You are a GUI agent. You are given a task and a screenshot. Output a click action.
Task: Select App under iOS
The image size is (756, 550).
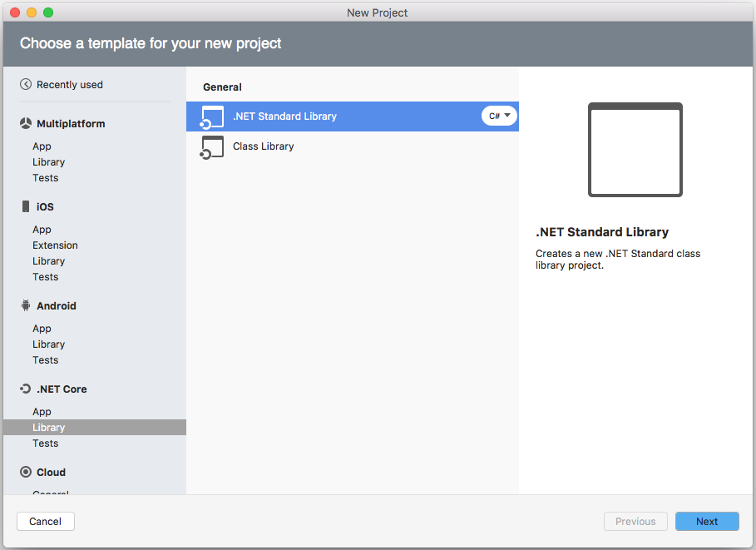coord(42,229)
